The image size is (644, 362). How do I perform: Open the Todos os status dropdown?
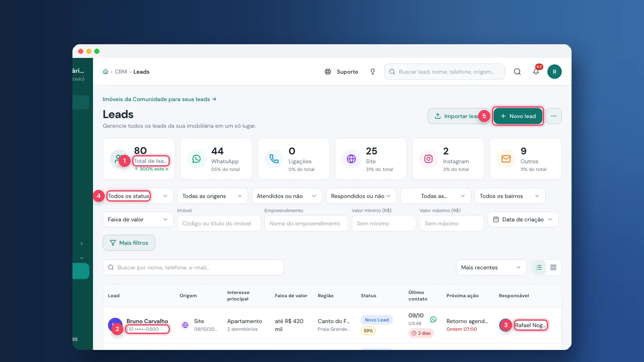coord(138,196)
